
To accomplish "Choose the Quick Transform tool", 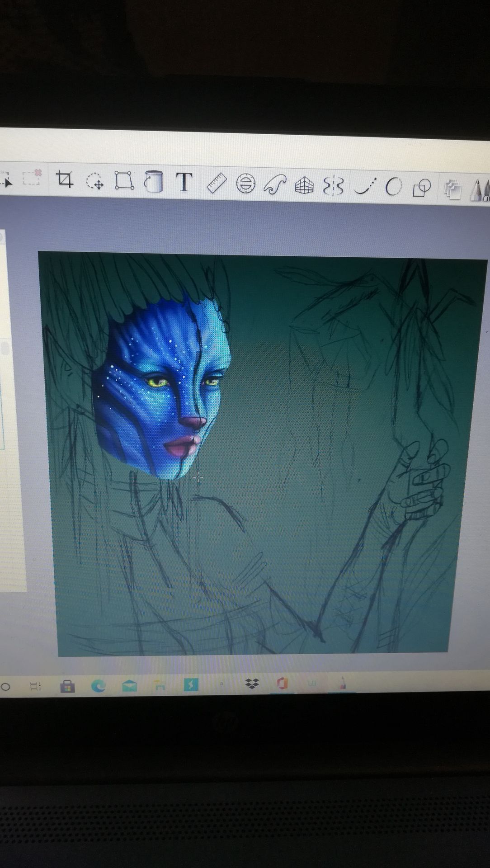I will (95, 181).
